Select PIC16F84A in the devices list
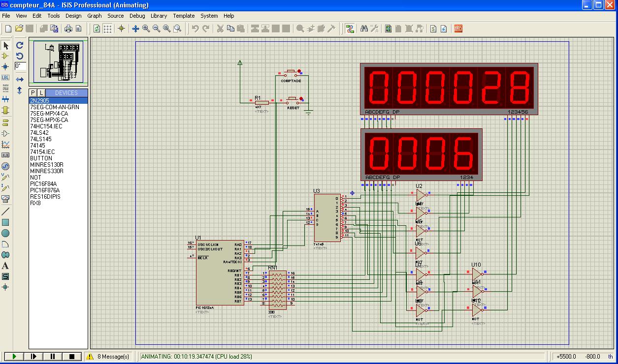This screenshot has width=618, height=364. [43, 183]
